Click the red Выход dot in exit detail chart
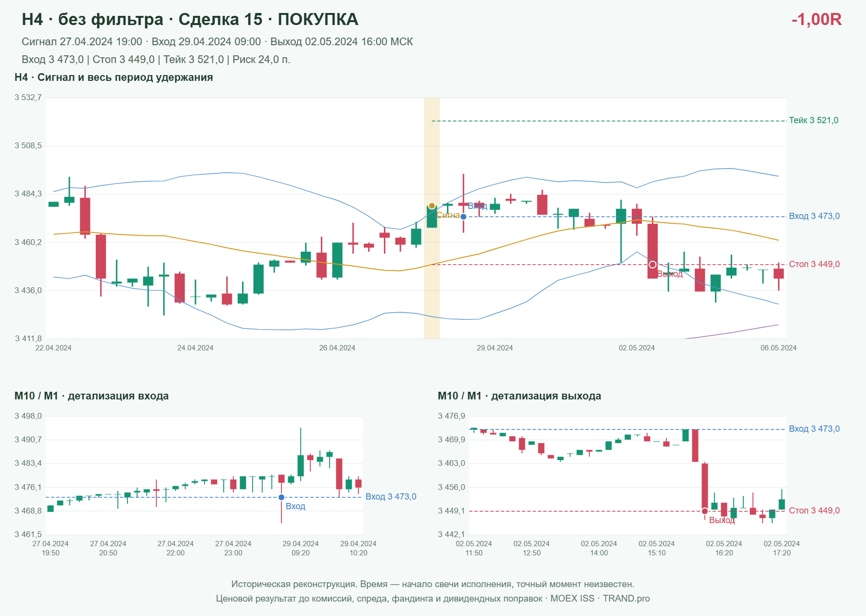 (x=705, y=511)
